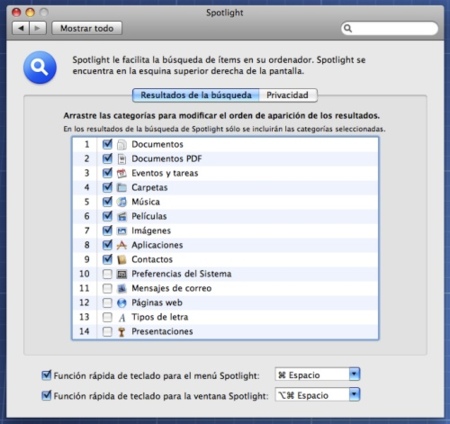Toggle the ventana Spotlight keyboard shortcut checkbox
This screenshot has width=450, height=424.
coord(46,395)
